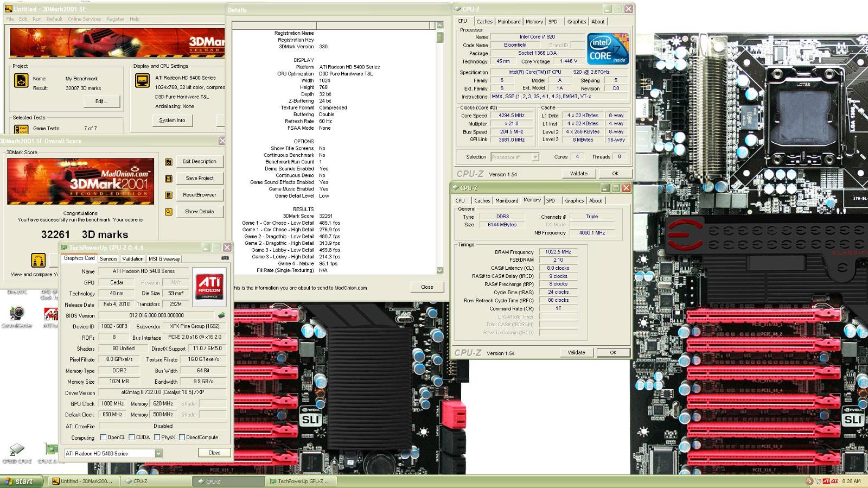This screenshot has width=868, height=488.
Task: Expand hidden system tray icons arrow
Action: pyautogui.click(x=809, y=481)
